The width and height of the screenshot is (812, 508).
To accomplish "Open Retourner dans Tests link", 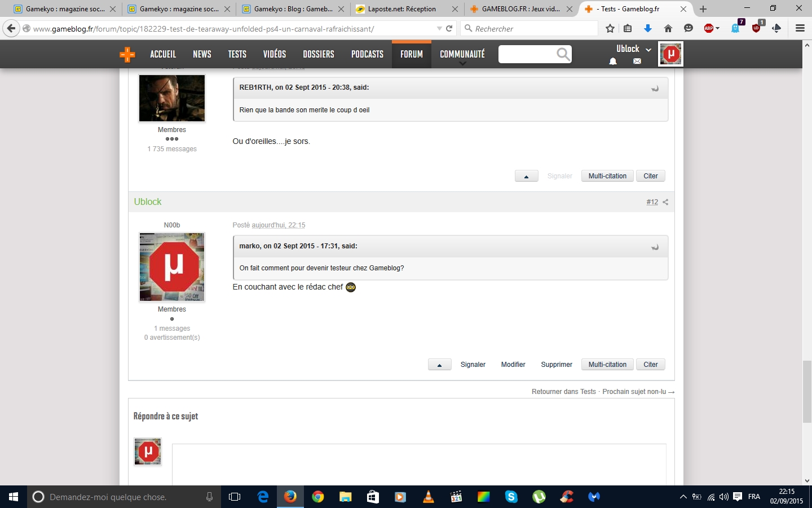I will point(564,392).
